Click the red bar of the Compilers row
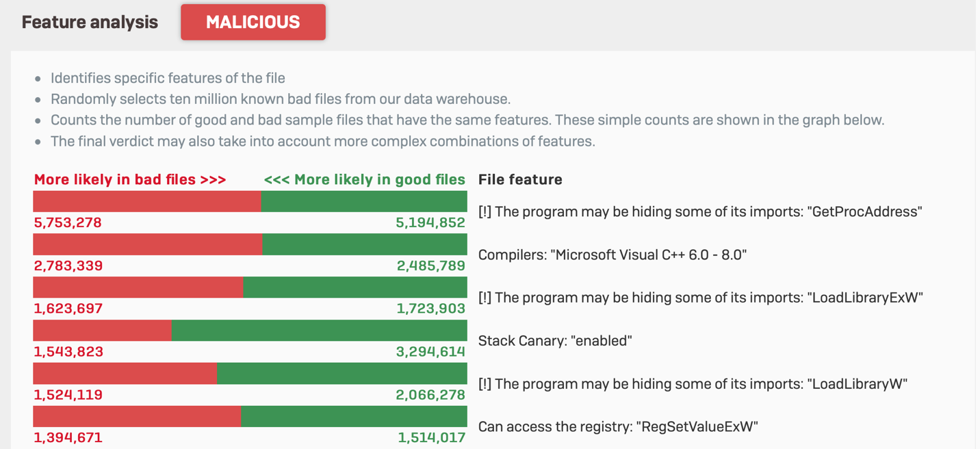This screenshot has width=980, height=449. pyautogui.click(x=147, y=244)
